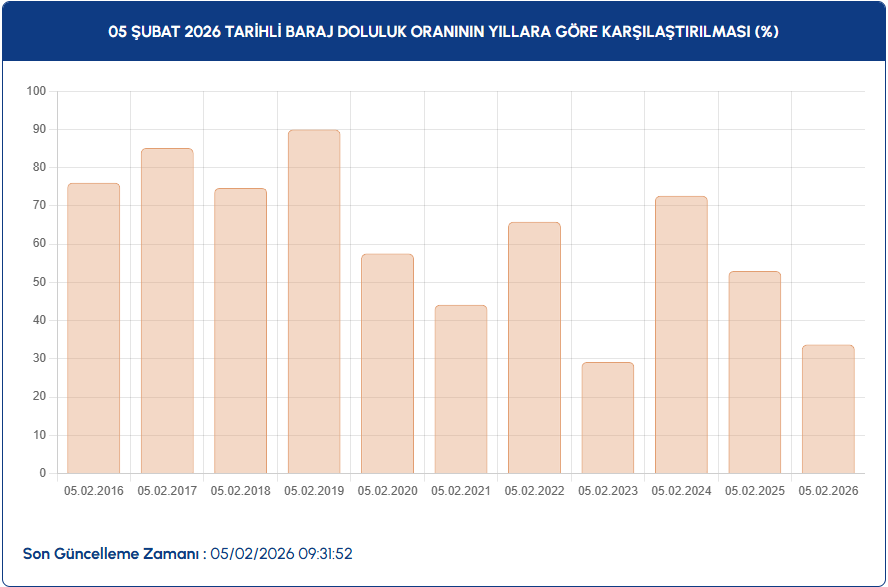Click the 05.02.2018 bar
This screenshot has height=587, width=888.
[240, 330]
